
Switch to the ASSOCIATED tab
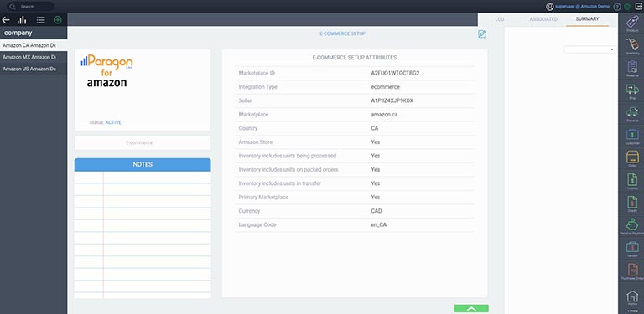(x=543, y=19)
